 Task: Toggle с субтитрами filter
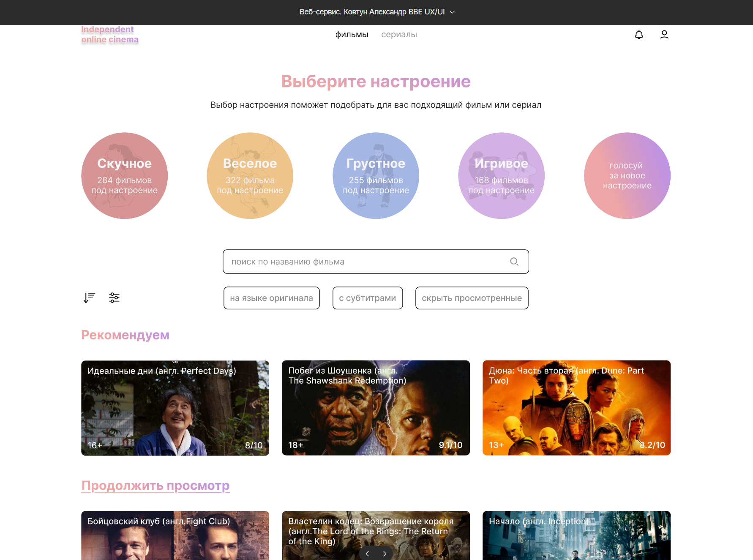(x=368, y=298)
